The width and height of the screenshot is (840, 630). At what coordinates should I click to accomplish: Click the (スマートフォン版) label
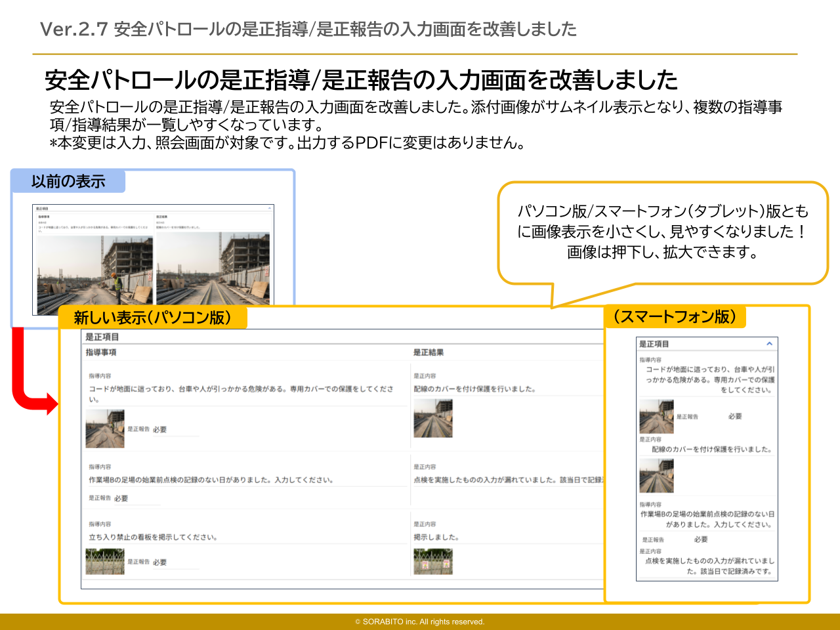[x=675, y=317]
